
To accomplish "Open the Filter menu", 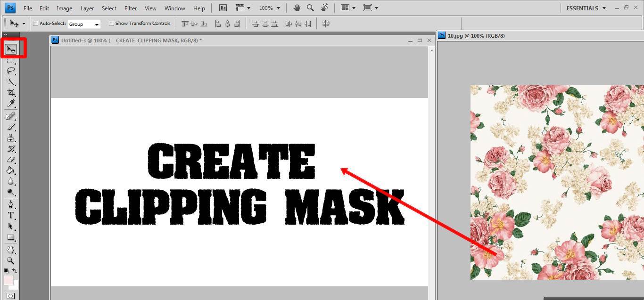I will [x=131, y=8].
